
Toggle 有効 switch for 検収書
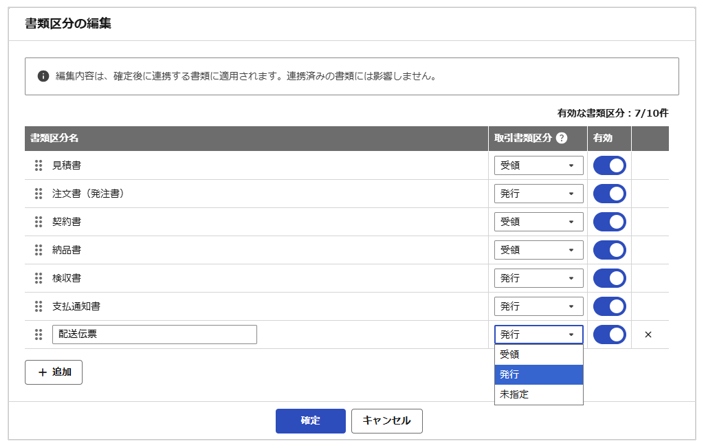point(609,278)
